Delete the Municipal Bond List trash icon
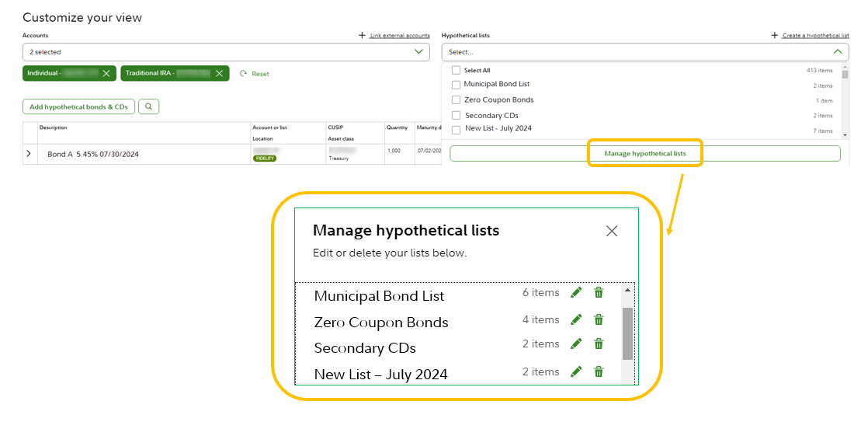Screen dimensions: 868x422 point(599,293)
